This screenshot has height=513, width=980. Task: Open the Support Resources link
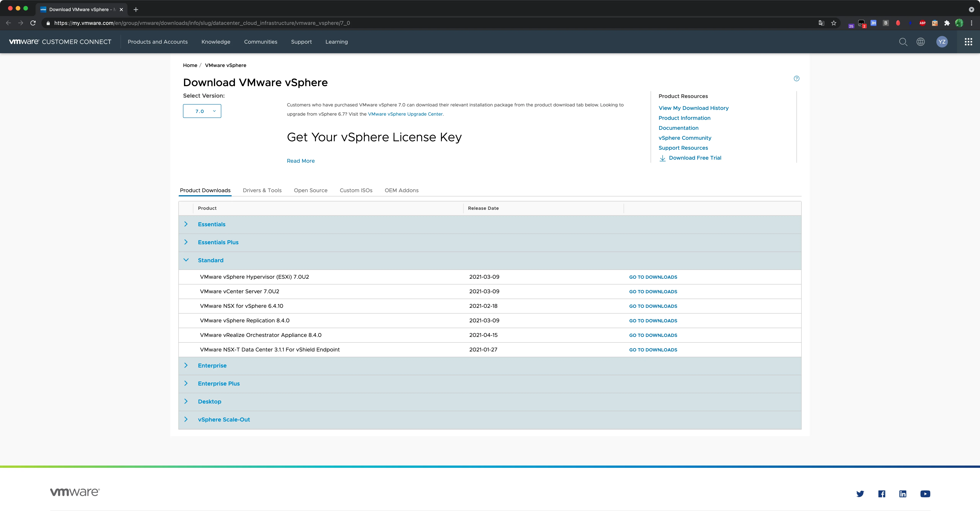(x=683, y=148)
